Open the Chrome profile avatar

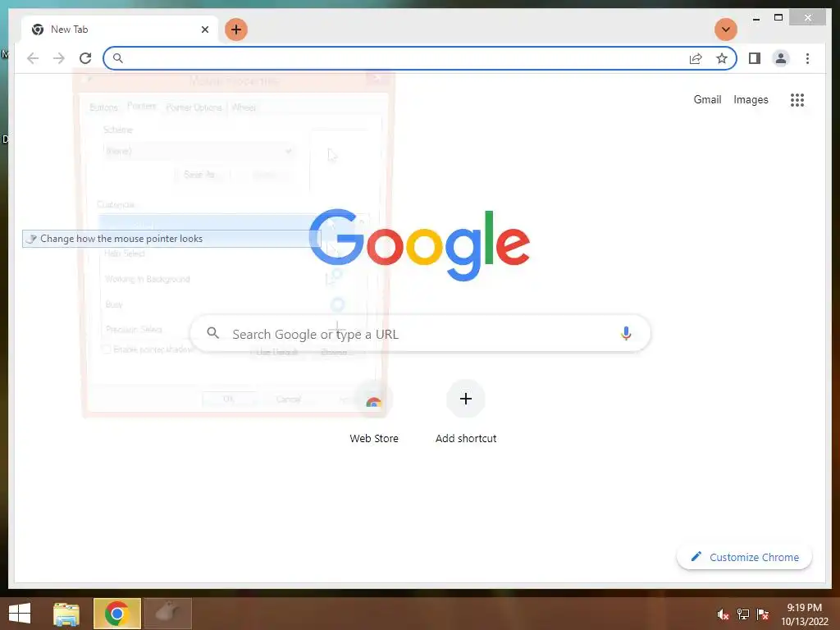781,58
